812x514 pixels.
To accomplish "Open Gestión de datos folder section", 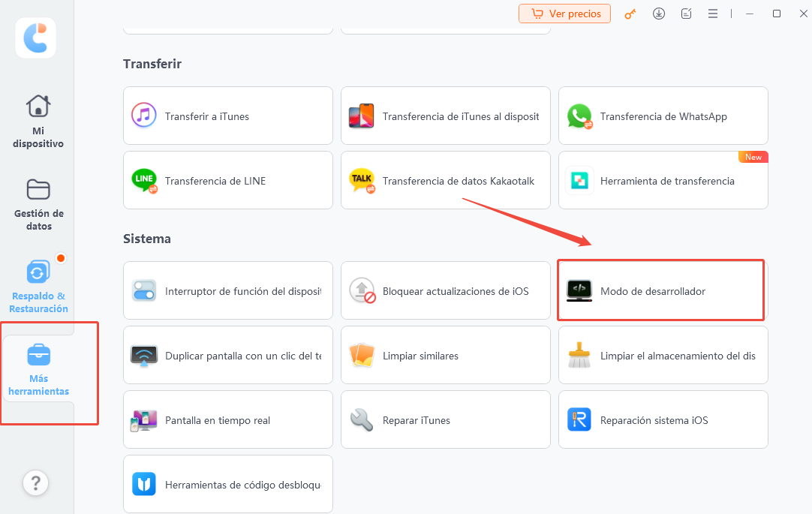I will 38,204.
